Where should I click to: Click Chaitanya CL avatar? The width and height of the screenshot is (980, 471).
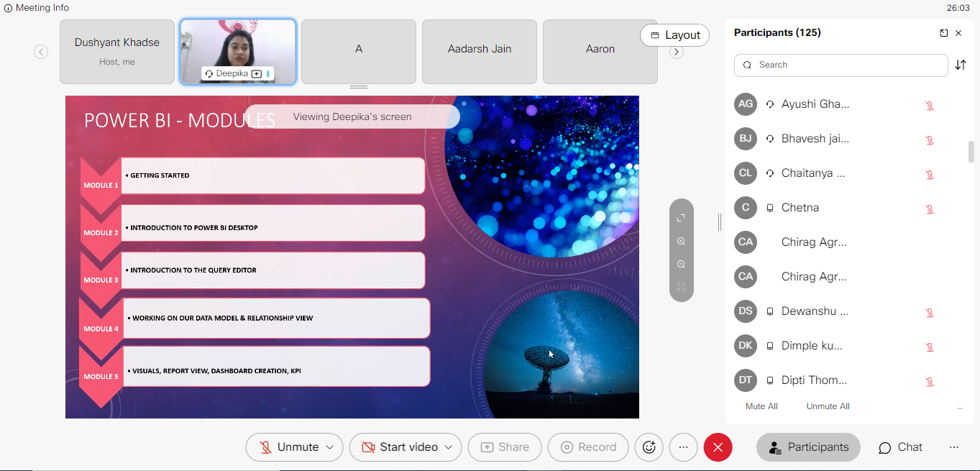[746, 173]
